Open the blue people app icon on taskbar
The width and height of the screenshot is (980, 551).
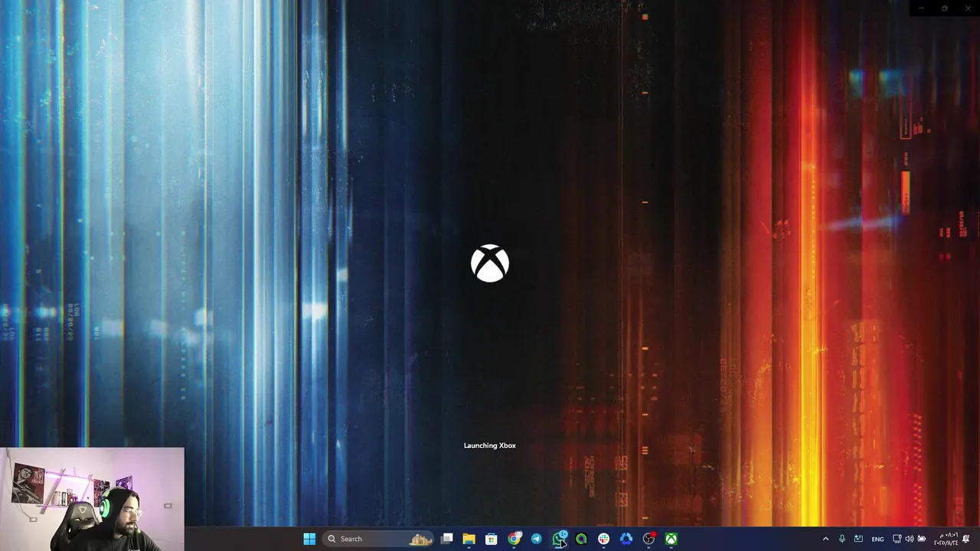click(x=626, y=539)
